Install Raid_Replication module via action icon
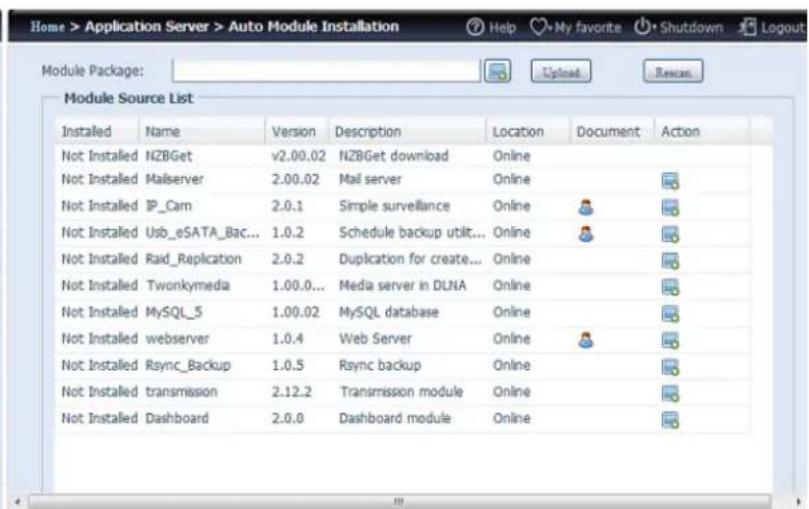 click(670, 261)
